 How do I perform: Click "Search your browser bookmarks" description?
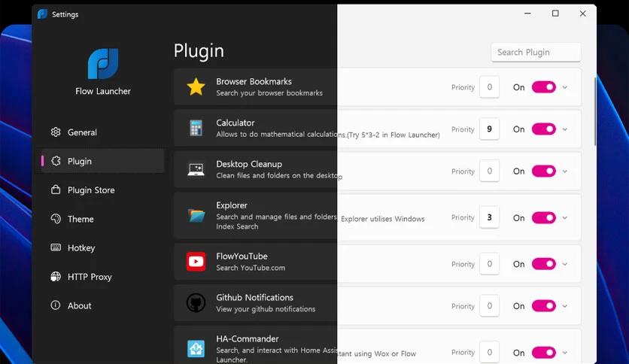(x=269, y=93)
